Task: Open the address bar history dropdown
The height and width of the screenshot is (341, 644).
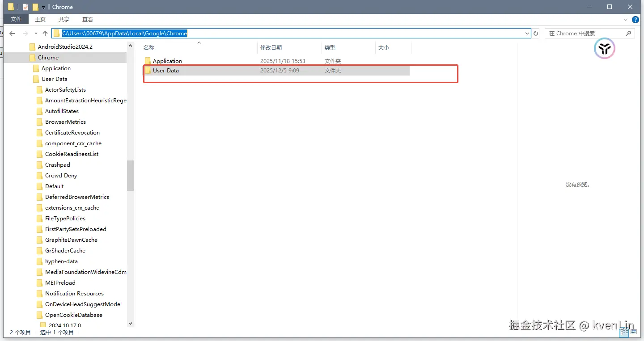Action: pos(527,34)
